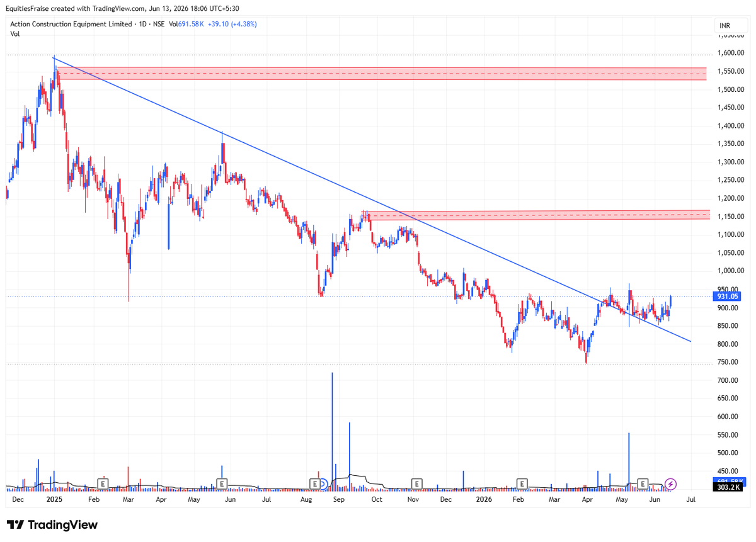Click the TradingView logo at bottom left
This screenshot has height=542, width=756.
(52, 524)
